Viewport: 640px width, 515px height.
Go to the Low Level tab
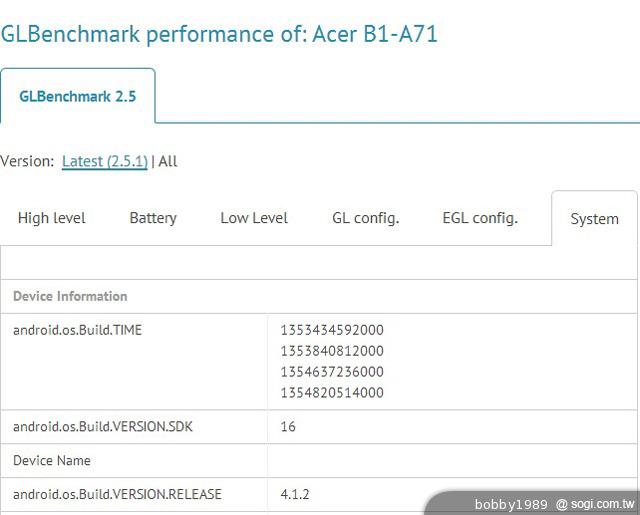coord(254,218)
